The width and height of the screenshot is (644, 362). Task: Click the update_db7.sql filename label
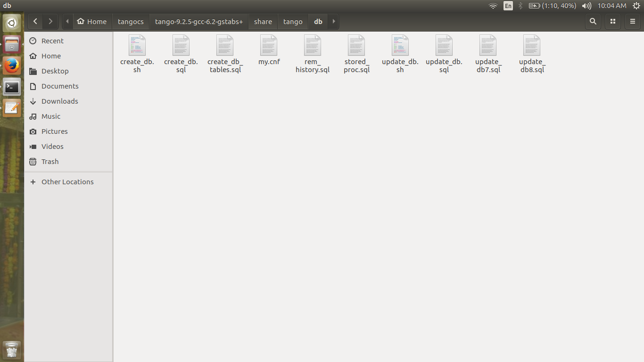(488, 66)
